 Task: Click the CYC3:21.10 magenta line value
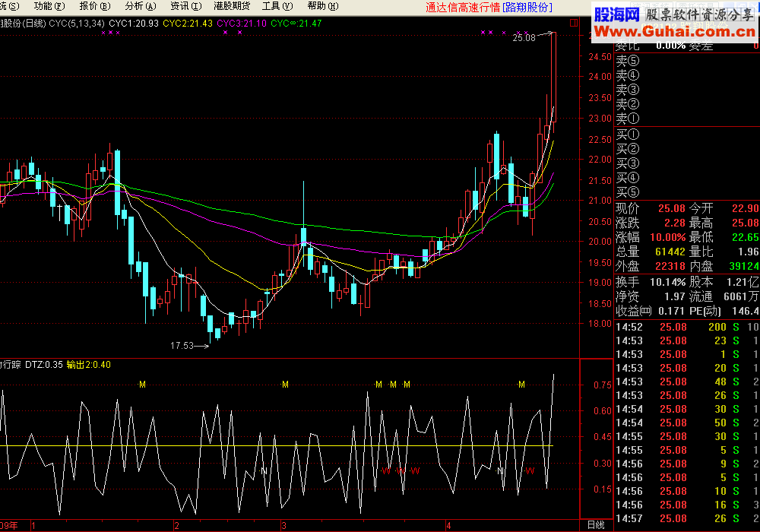[242, 24]
